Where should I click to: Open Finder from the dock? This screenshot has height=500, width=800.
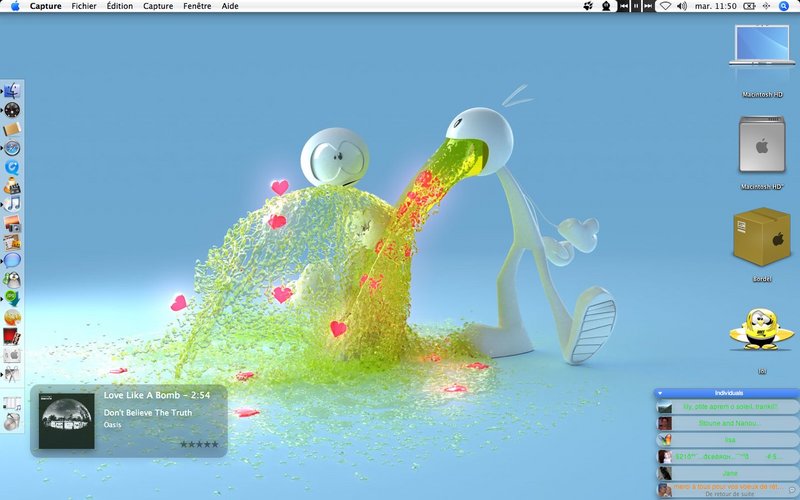12,91
